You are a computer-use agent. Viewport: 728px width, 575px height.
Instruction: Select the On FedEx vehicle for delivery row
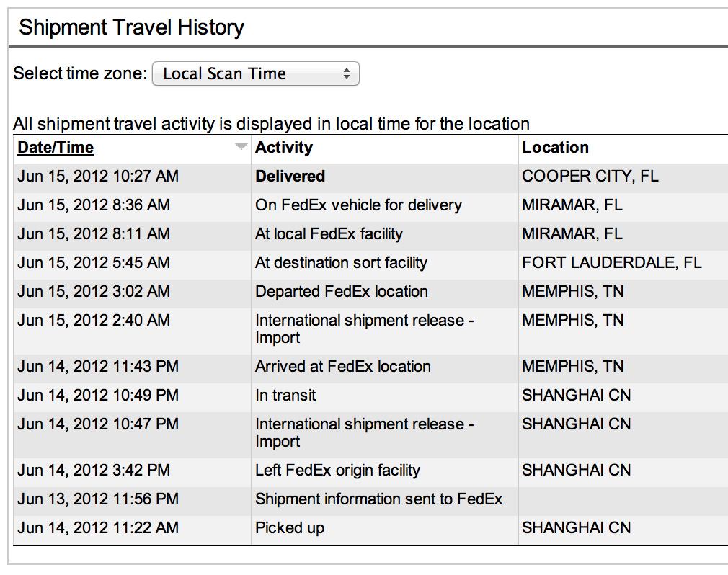click(358, 205)
